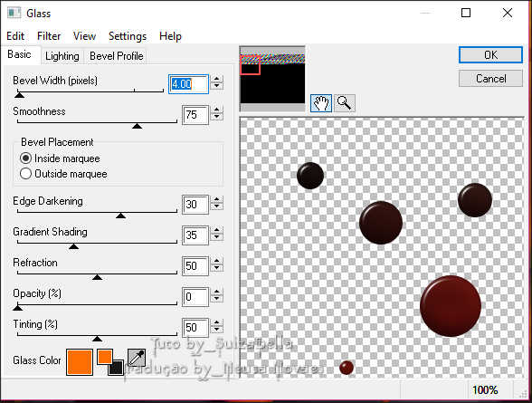Viewport: 532px width, 403px height.
Task: Select the magnifier zoom tool
Action: pos(345,103)
